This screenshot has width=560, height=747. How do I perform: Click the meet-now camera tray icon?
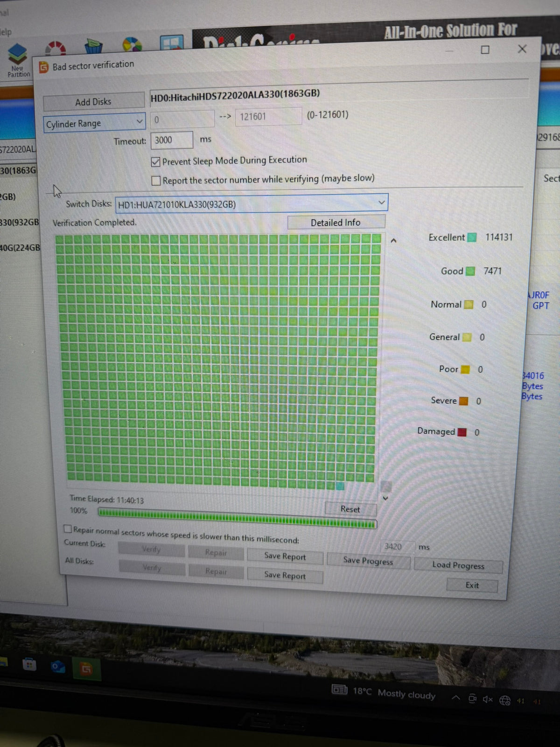click(x=472, y=698)
